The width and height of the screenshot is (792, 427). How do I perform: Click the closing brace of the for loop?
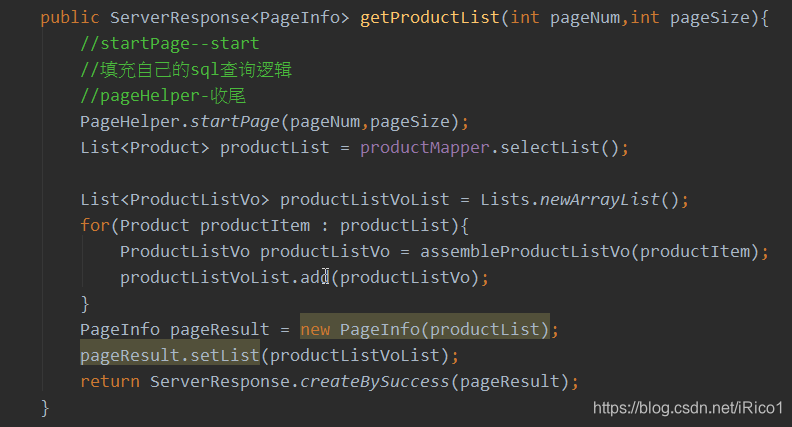click(x=85, y=304)
